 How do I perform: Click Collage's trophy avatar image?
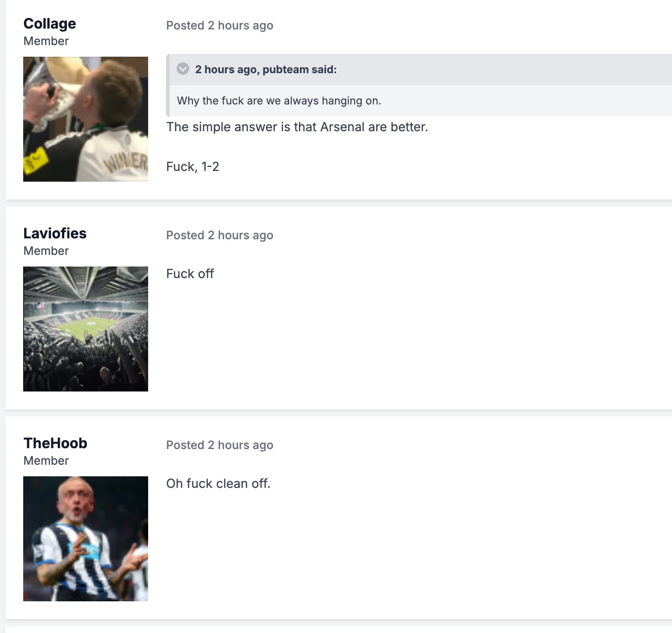pyautogui.click(x=86, y=119)
